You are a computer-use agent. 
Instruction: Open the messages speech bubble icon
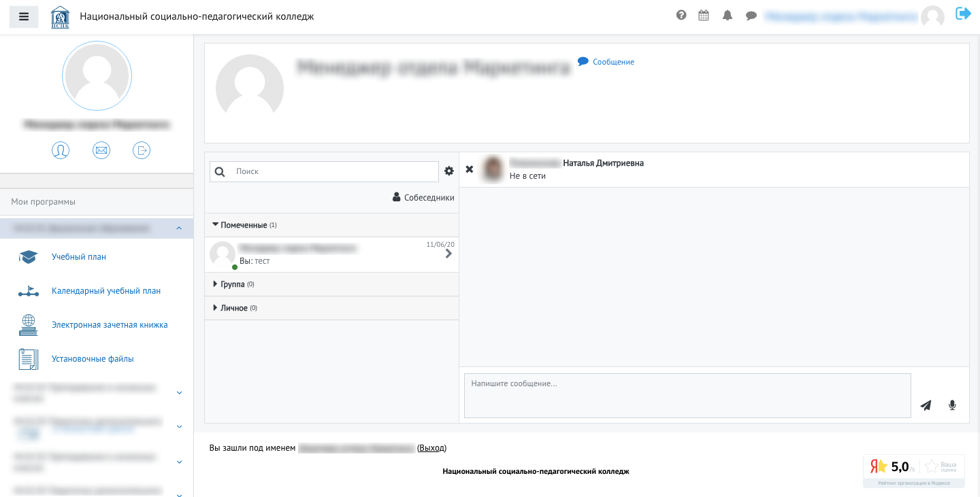[751, 14]
